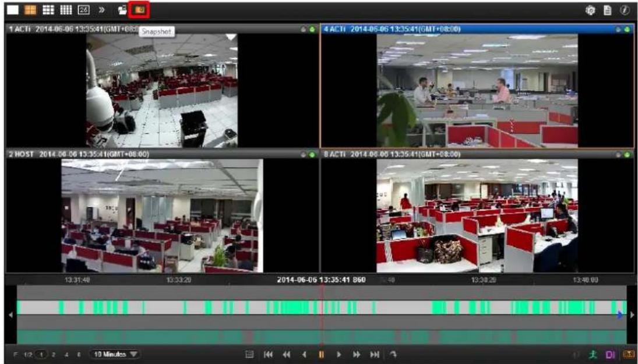This screenshot has height=364, width=638.
Task: Open the information icon
Action: tap(625, 10)
